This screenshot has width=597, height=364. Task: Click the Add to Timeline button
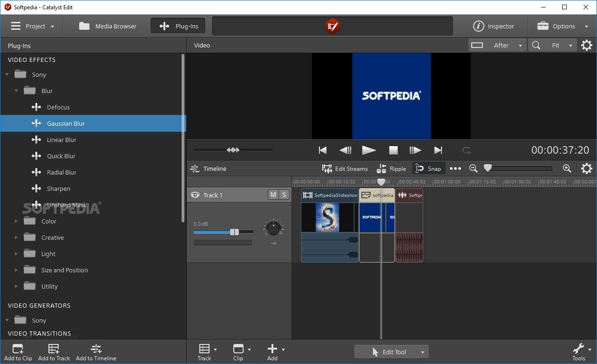coord(96,352)
